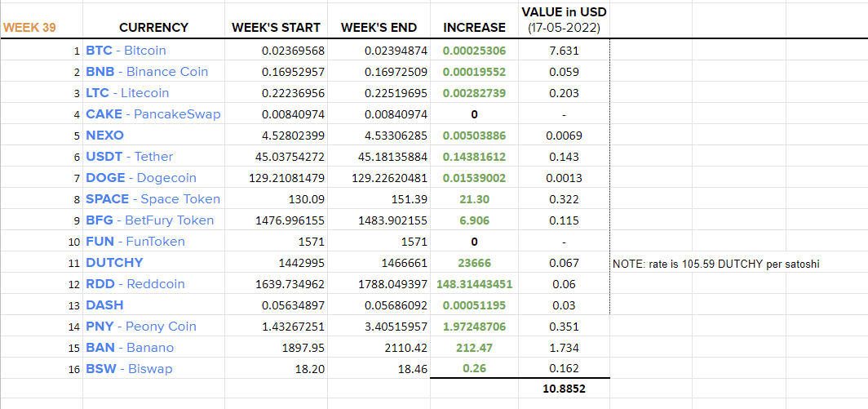Select USDT week's end value 45.18135884

coord(379,157)
